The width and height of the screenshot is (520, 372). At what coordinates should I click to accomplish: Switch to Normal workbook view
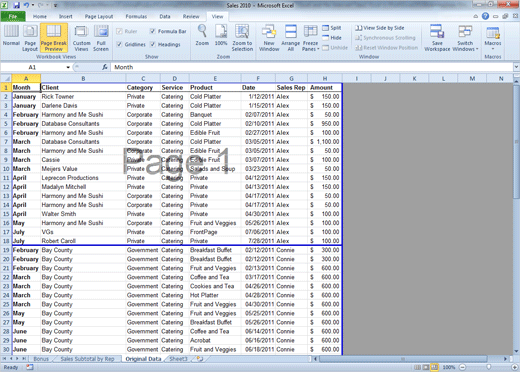point(11,35)
